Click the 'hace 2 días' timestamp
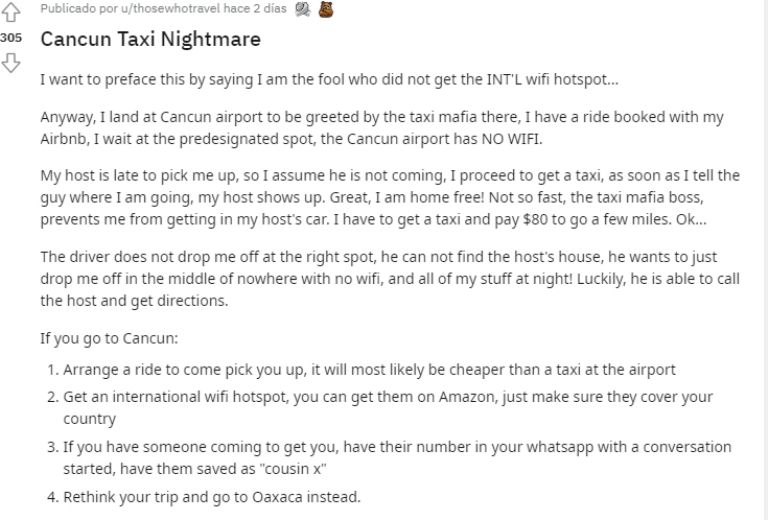The image size is (768, 520). pyautogui.click(x=255, y=8)
